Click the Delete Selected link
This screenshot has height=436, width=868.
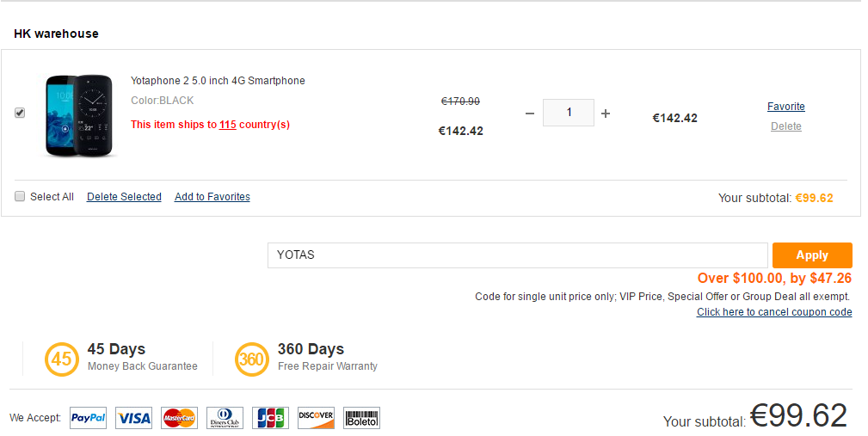pyautogui.click(x=124, y=196)
